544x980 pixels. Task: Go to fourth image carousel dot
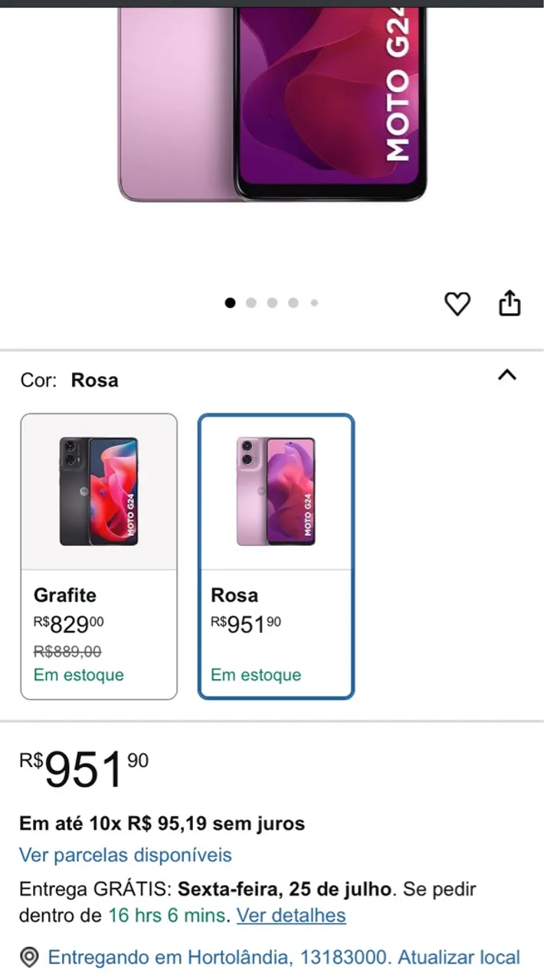coord(293,303)
